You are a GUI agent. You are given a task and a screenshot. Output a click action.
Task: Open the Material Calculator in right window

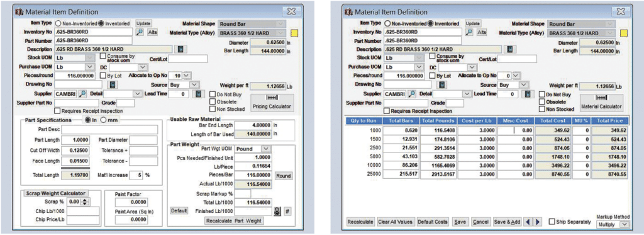coord(601,103)
